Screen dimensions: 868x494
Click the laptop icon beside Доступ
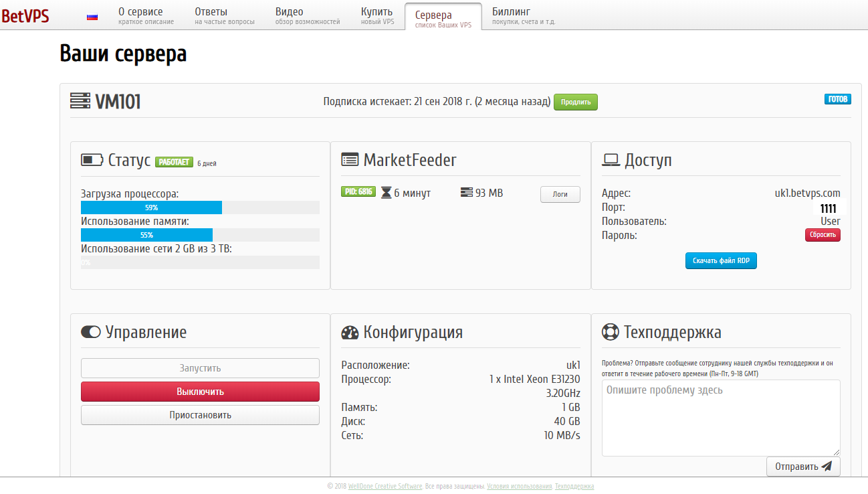[x=611, y=160]
